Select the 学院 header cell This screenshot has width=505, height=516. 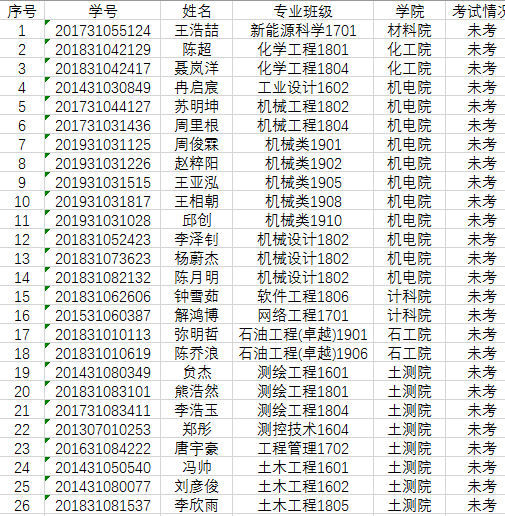click(409, 10)
